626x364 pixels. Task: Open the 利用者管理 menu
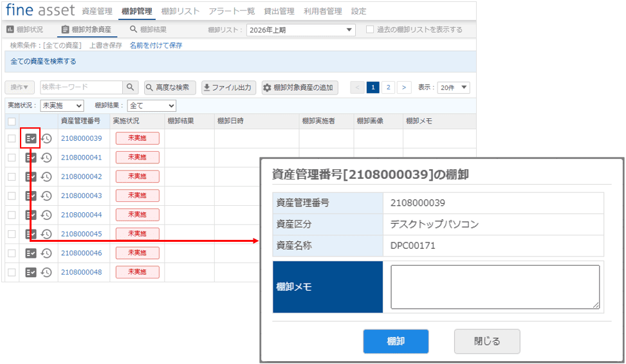click(x=322, y=11)
